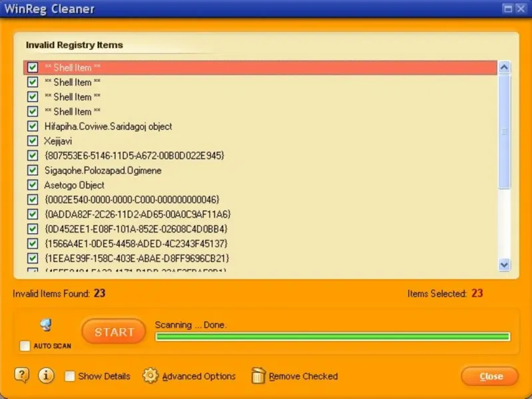Screen dimensions: 532x399
Task: Uncheck the {807553E6-5146-11D5 item checkbox
Action: pyautogui.click(x=33, y=156)
